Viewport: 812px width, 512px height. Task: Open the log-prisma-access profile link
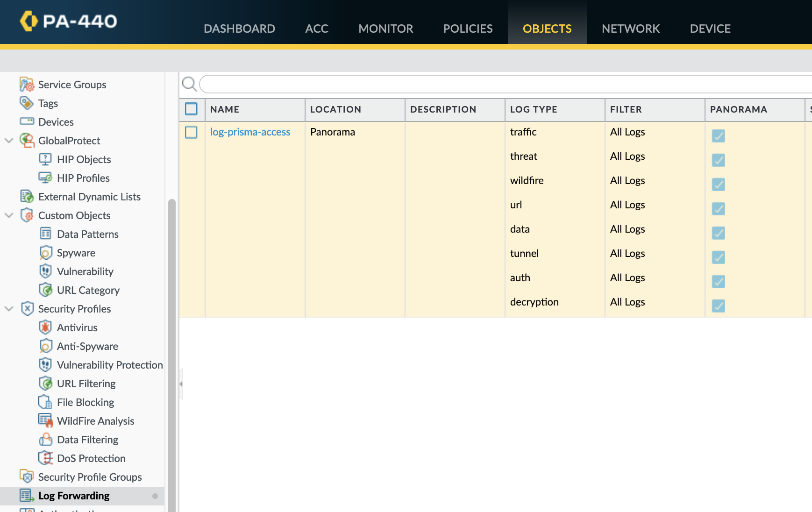250,132
